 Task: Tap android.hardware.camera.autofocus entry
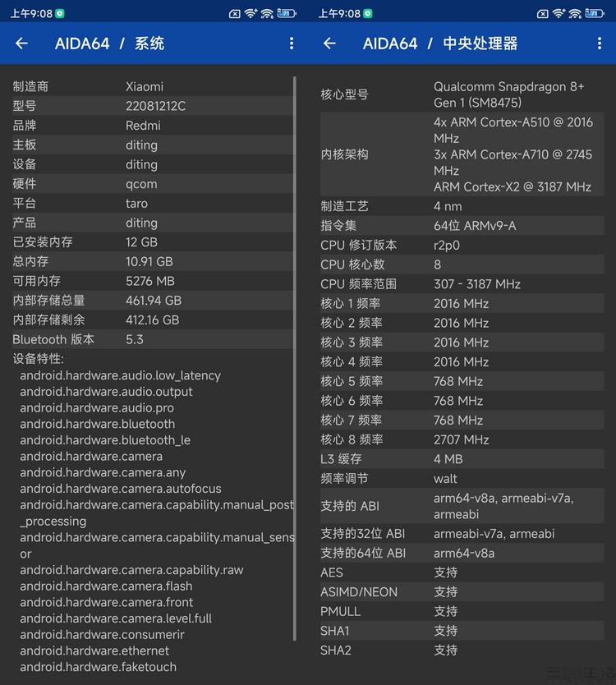click(x=120, y=489)
